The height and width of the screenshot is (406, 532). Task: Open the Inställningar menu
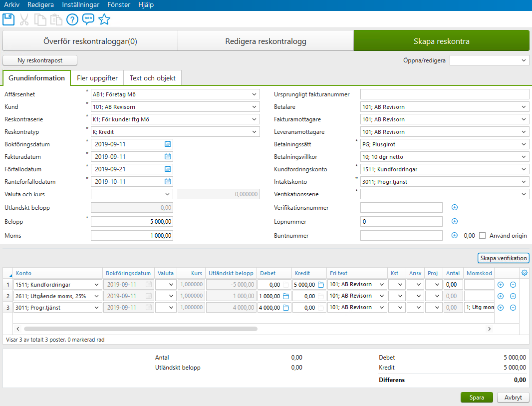(x=80, y=4)
